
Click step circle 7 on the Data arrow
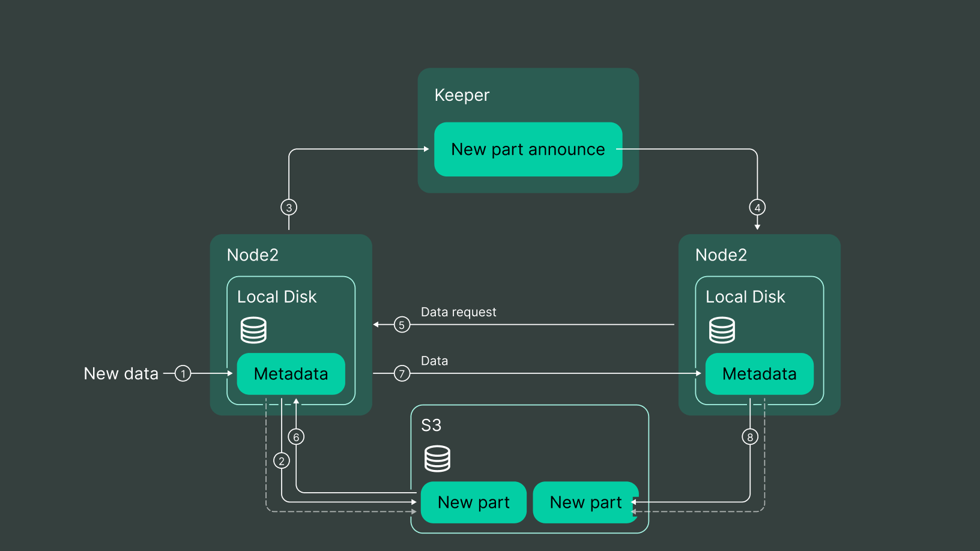coord(401,373)
